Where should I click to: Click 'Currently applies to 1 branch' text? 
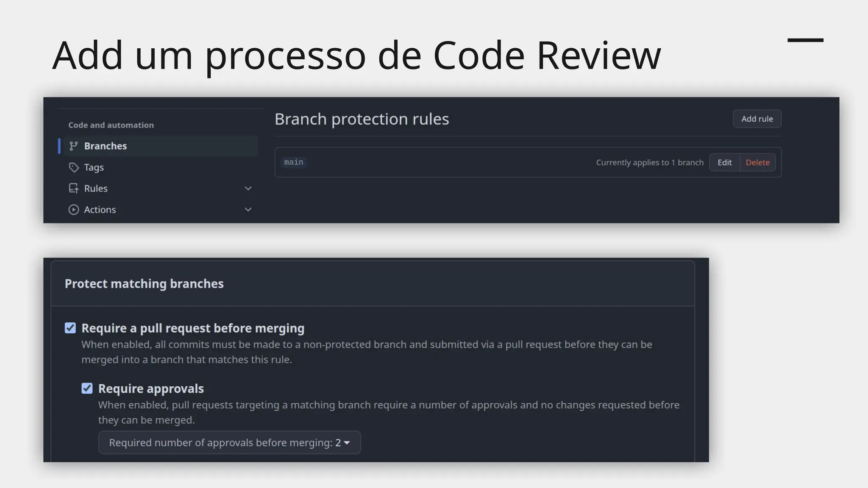pos(650,163)
